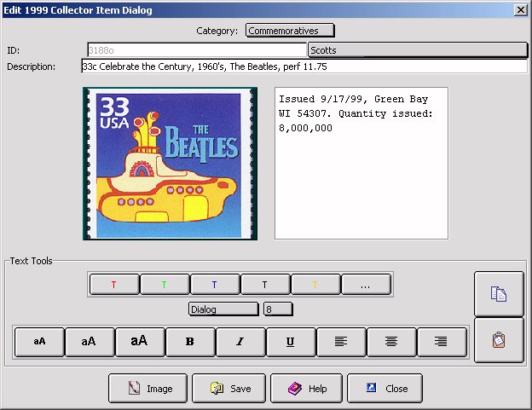Align text to the right
This screenshot has height=410, width=532.
[x=441, y=342]
